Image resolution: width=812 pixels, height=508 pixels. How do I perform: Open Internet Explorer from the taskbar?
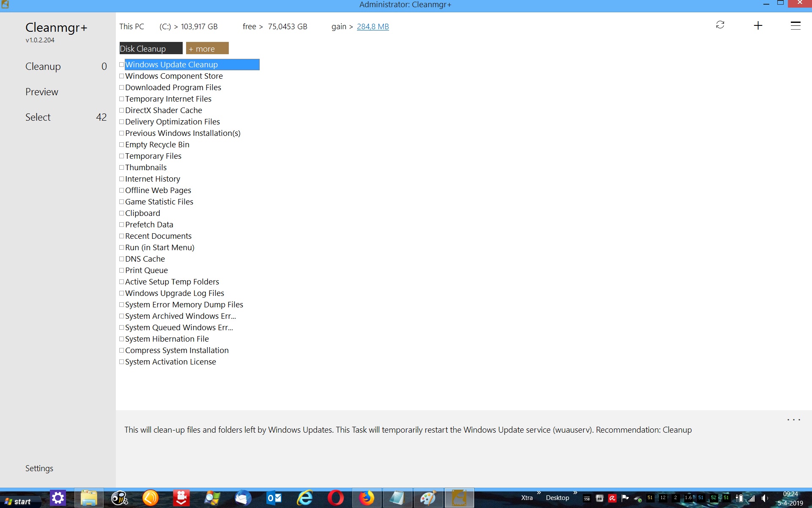tap(304, 498)
